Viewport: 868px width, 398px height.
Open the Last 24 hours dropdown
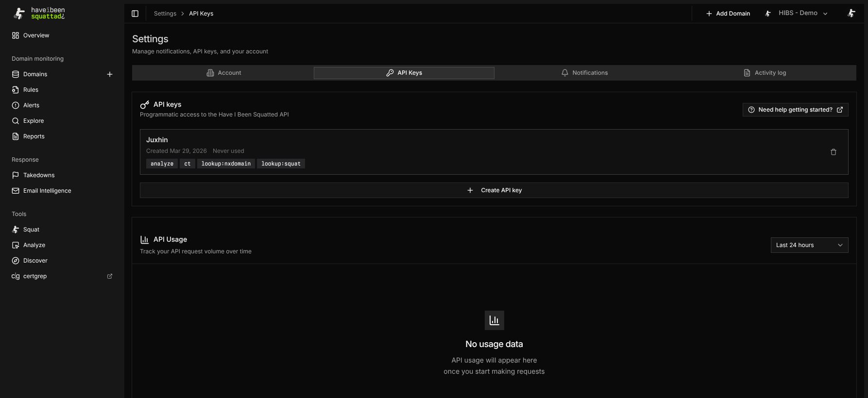click(x=809, y=245)
